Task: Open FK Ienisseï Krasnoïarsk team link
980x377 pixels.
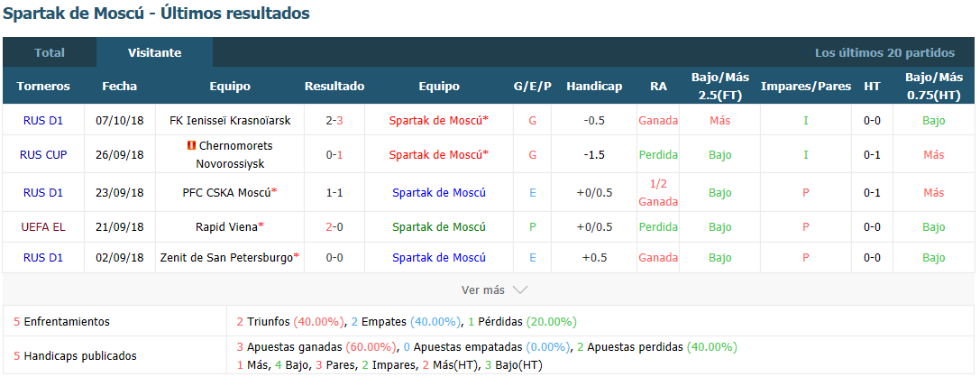Action: coord(230,121)
